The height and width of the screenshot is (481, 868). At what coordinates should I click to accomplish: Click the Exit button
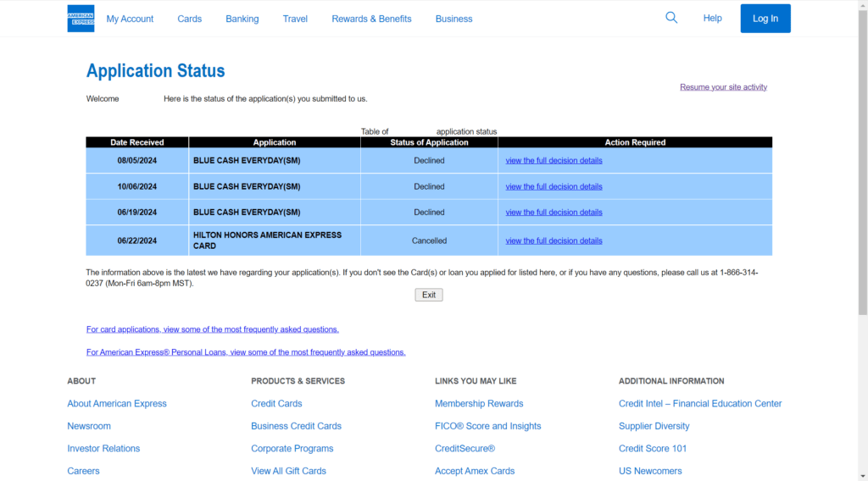pyautogui.click(x=429, y=295)
